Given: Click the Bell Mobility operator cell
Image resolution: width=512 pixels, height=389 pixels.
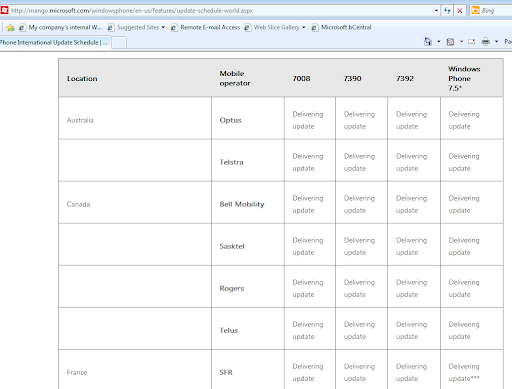Looking at the screenshot, I should pos(248,202).
